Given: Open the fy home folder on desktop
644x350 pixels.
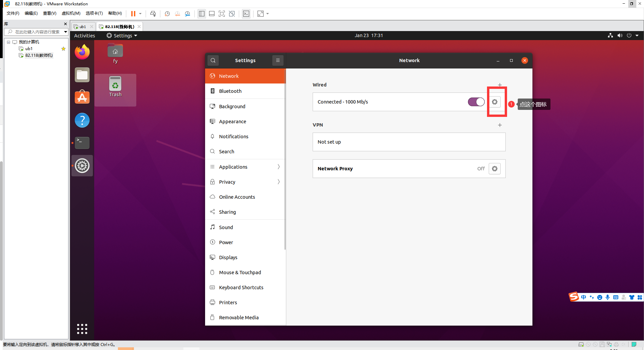Looking at the screenshot, I should coord(115,53).
